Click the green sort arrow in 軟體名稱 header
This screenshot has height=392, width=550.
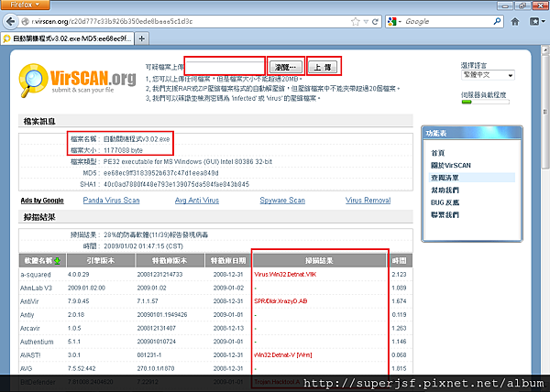pos(57,261)
